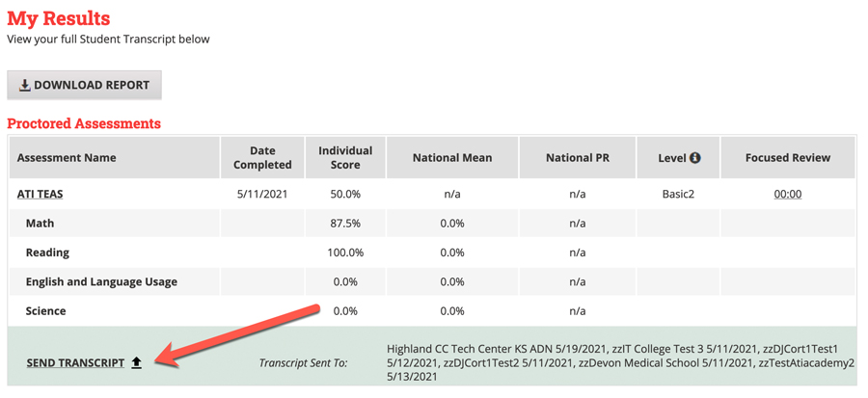
Task: Click the Individual Score column header
Action: click(x=345, y=158)
